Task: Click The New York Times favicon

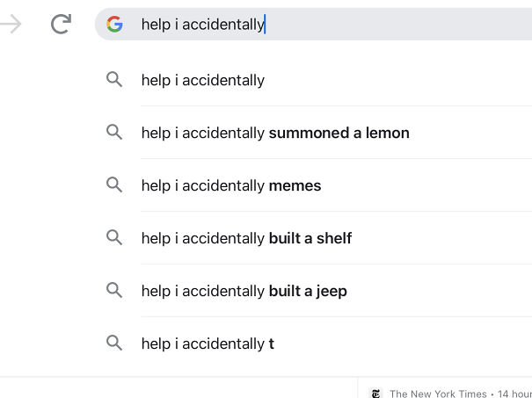Action: click(x=376, y=394)
